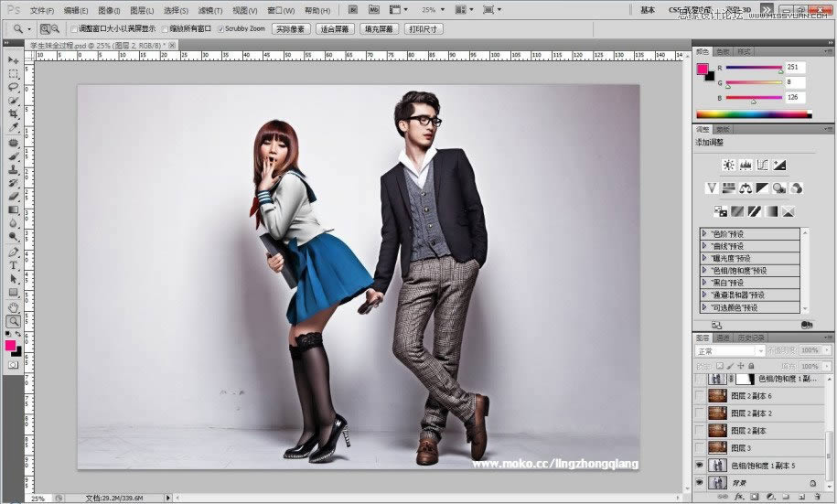Hide the 背景 layer using its eye icon
This screenshot has width=837, height=504.
click(701, 481)
